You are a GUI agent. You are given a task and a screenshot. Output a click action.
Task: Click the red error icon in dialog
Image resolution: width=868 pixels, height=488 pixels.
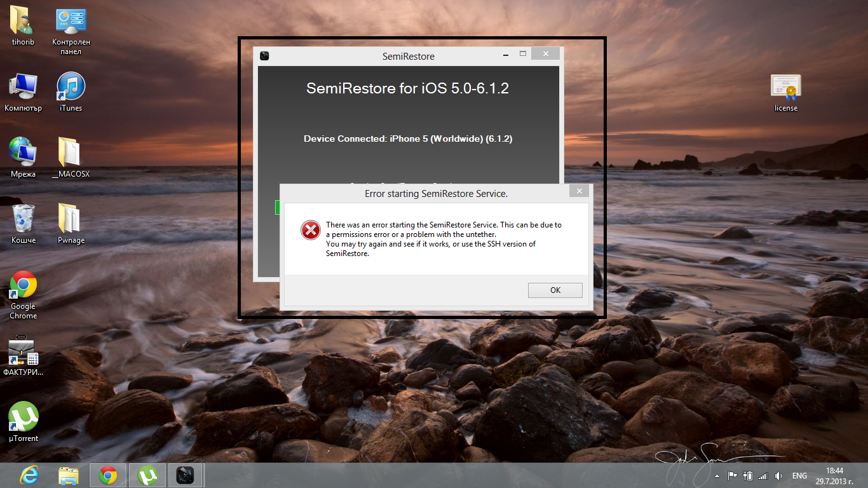[x=311, y=230]
